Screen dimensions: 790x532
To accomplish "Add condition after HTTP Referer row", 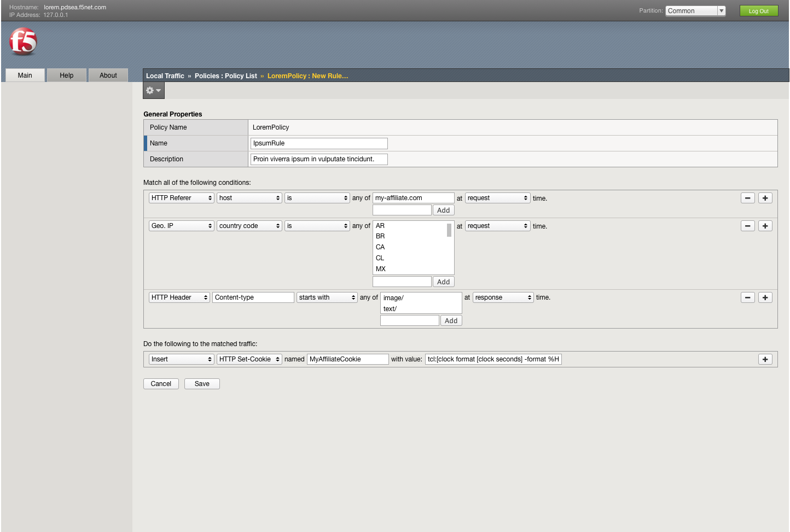I will coord(765,198).
